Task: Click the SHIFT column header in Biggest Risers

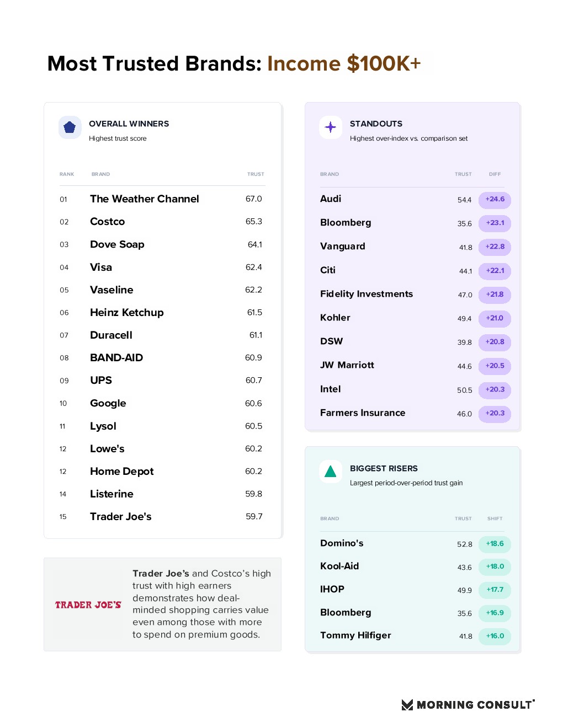Action: (x=495, y=518)
